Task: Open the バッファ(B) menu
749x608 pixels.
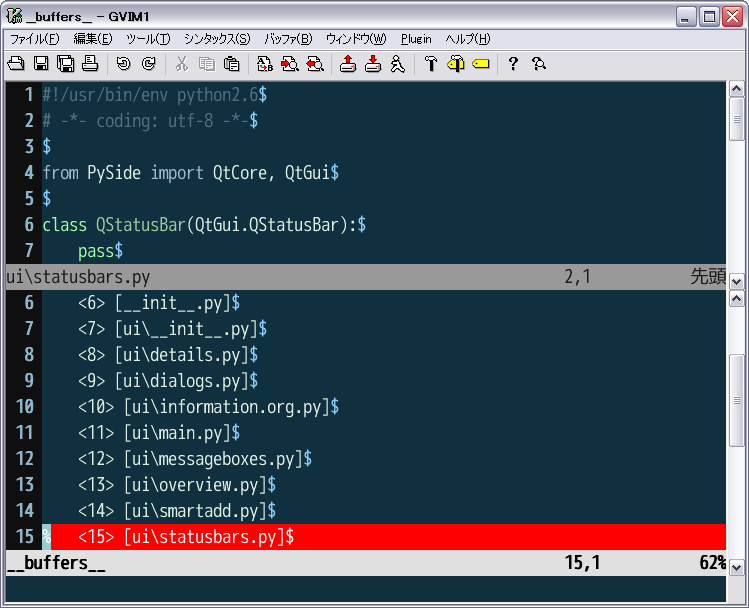Action: click(x=288, y=39)
